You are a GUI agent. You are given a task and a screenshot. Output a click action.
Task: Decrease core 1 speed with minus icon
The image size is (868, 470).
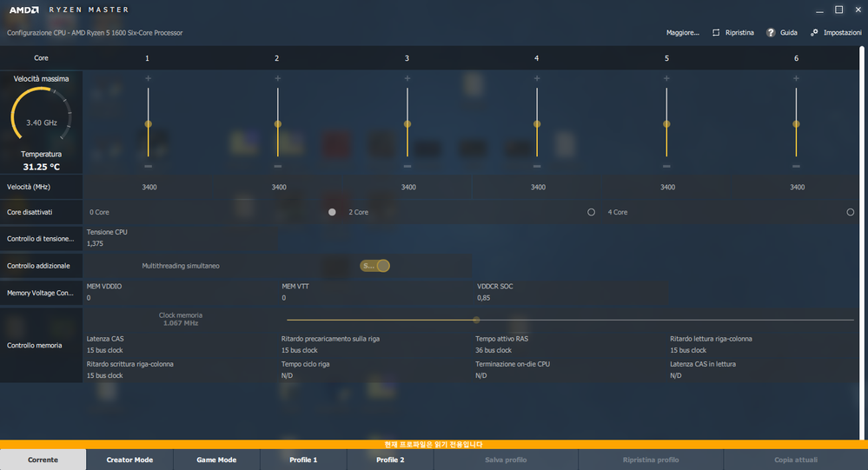[x=148, y=166]
